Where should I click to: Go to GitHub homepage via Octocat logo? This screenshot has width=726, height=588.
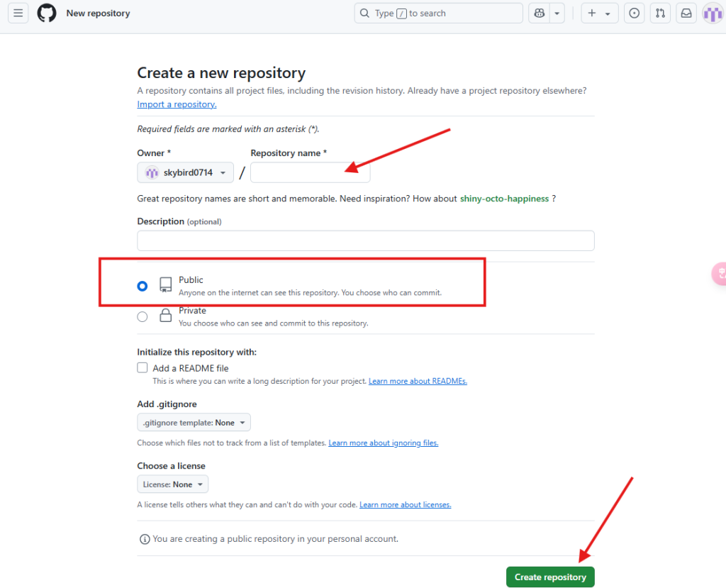tap(47, 13)
